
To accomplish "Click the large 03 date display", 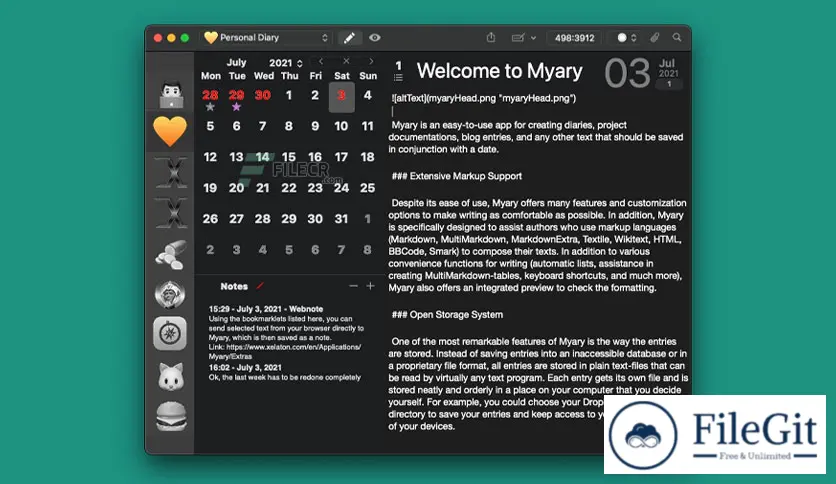I will [628, 73].
